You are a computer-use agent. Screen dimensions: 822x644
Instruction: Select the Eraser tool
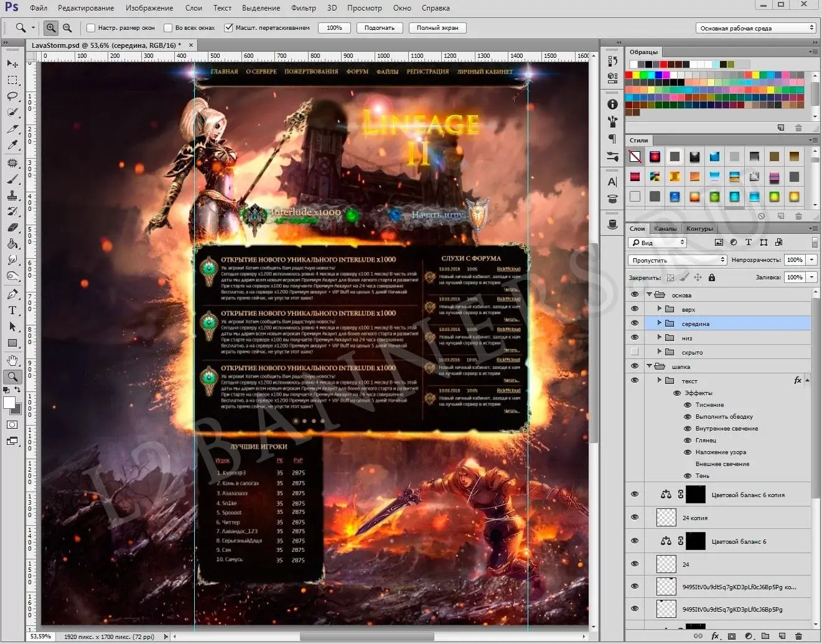click(x=12, y=228)
